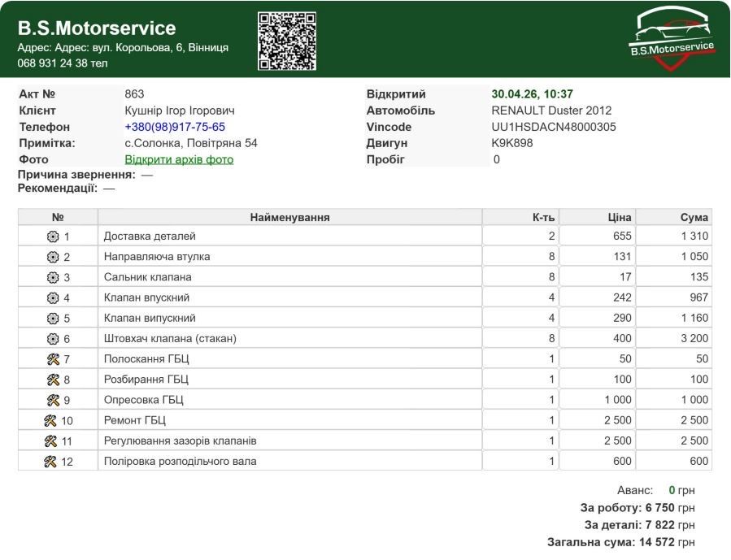Select the gear icon for Клапан випускний

pyautogui.click(x=53, y=319)
